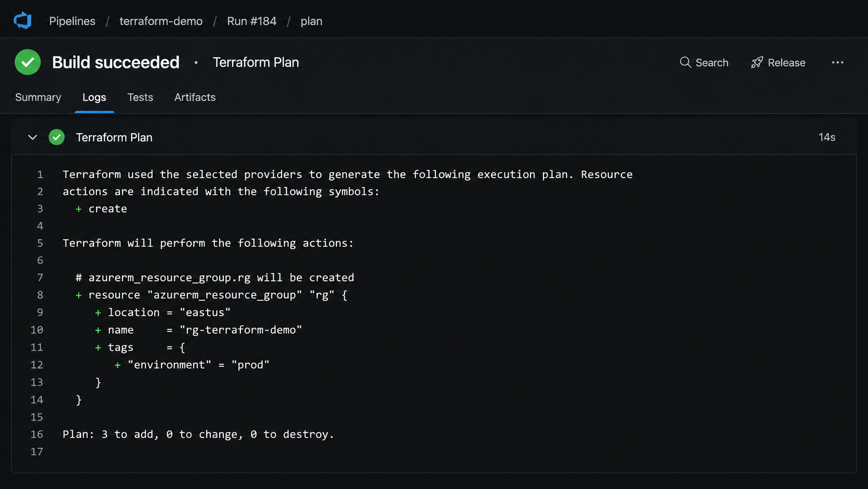The width and height of the screenshot is (868, 489).
Task: Open the Summary tab
Action: coord(38,97)
